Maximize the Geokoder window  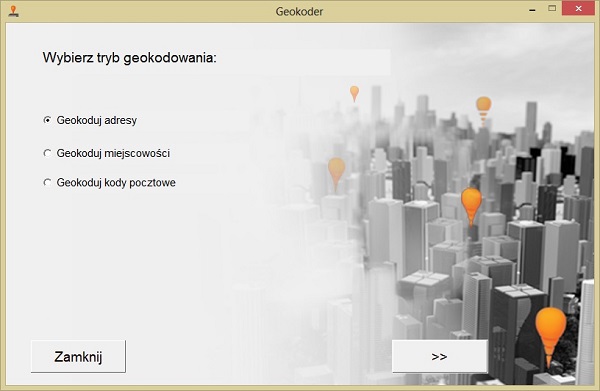pyautogui.click(x=552, y=8)
